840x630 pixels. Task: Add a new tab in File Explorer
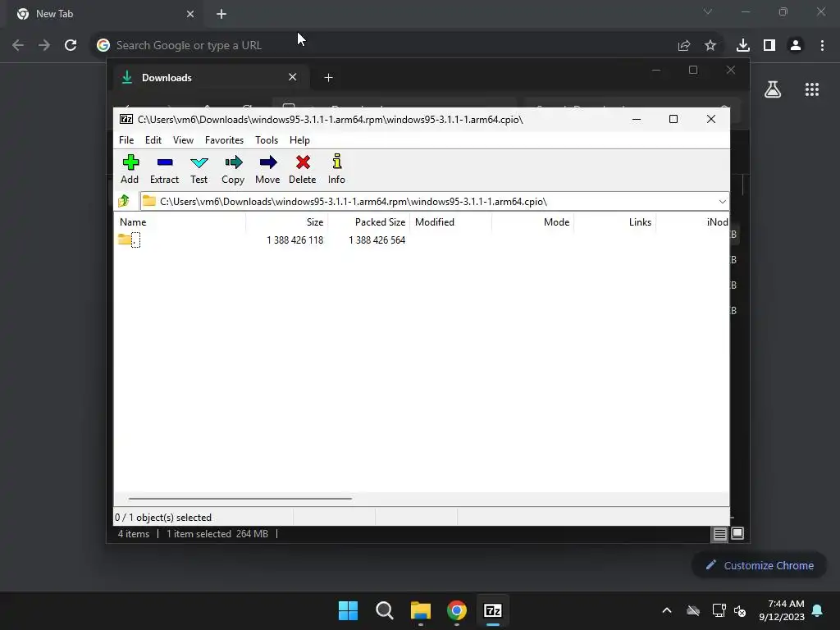pyautogui.click(x=328, y=78)
